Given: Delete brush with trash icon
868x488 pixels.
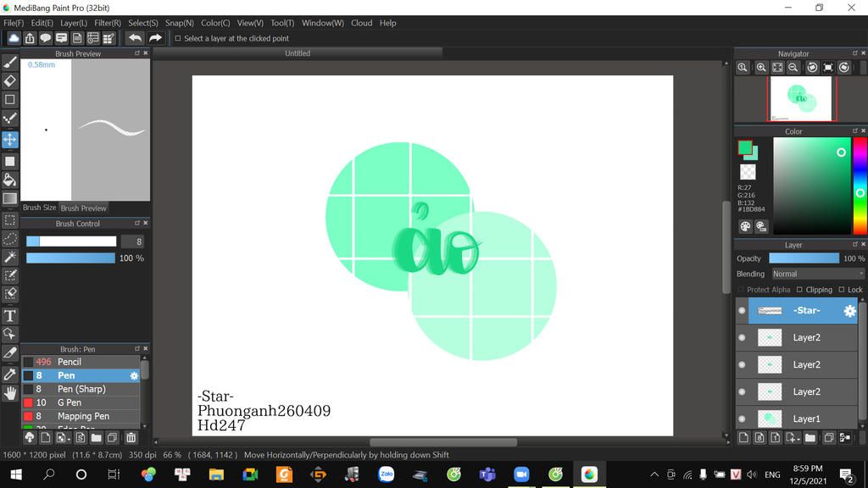Looking at the screenshot, I should [x=131, y=438].
